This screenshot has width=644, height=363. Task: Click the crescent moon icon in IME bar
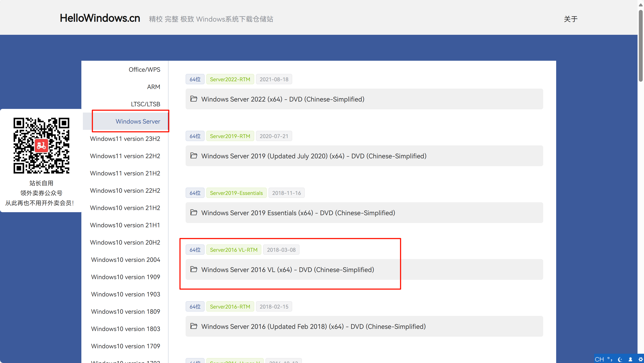click(620, 360)
